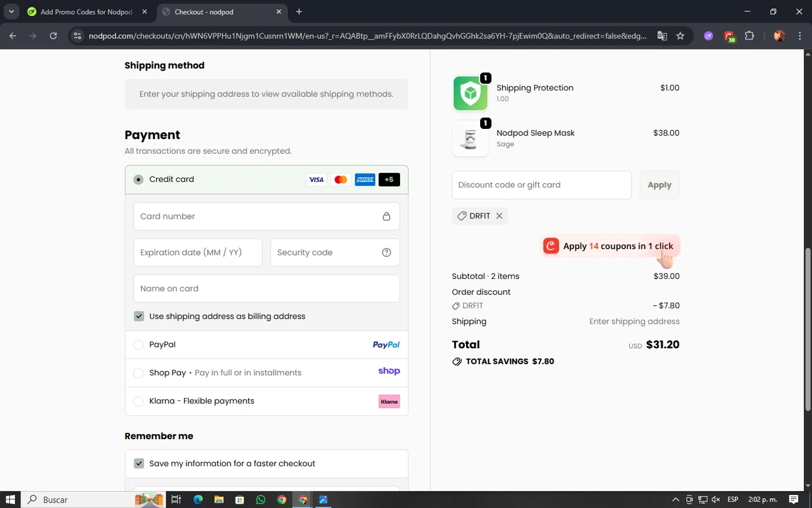Screen dimensions: 812x508
Task: Open the tab search dropdown arrow
Action: pos(11,11)
